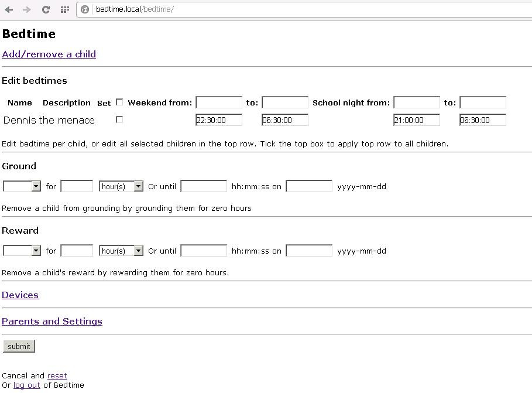This screenshot has height=393, width=532.
Task: Click the Reward duration number field
Action: [x=77, y=251]
